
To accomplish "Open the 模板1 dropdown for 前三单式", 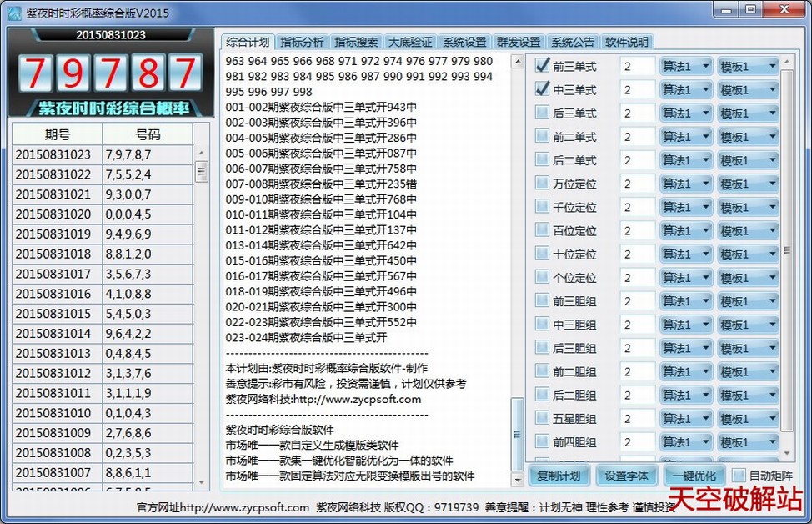I will click(748, 66).
